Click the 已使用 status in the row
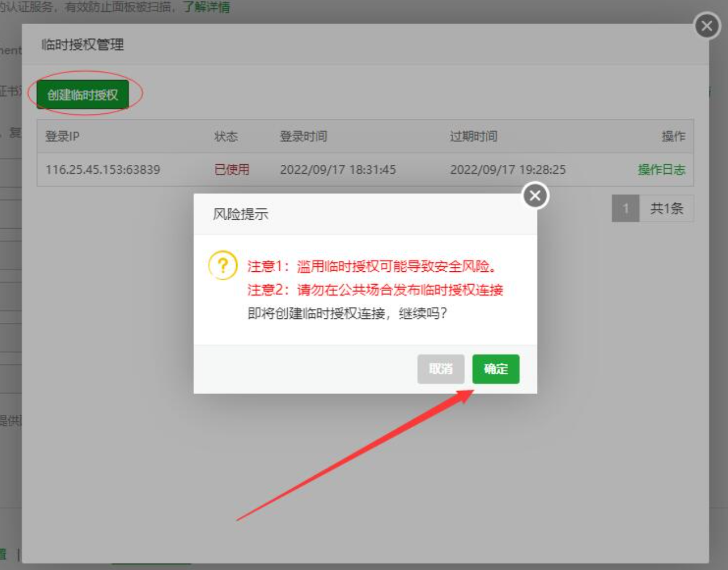 point(232,170)
